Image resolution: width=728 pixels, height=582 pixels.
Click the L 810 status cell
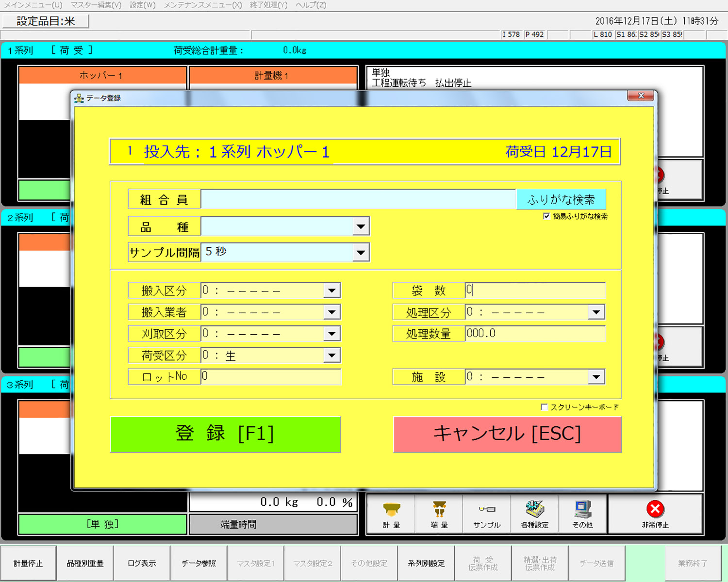[603, 34]
